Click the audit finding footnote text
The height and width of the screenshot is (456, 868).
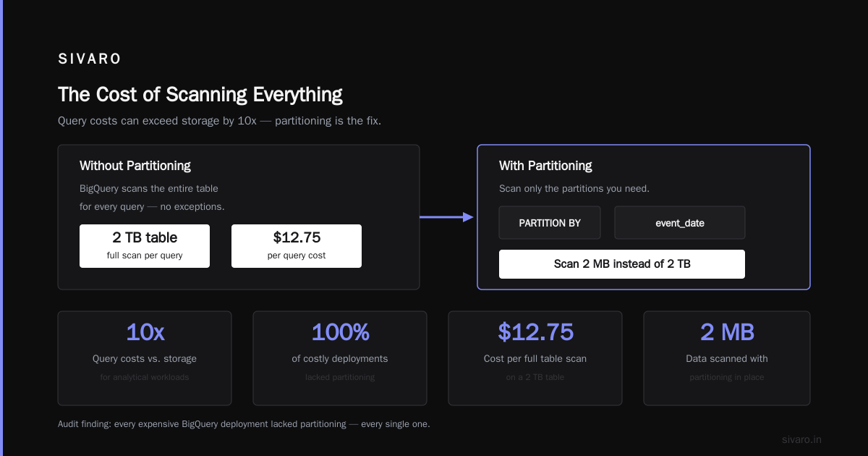pos(244,423)
